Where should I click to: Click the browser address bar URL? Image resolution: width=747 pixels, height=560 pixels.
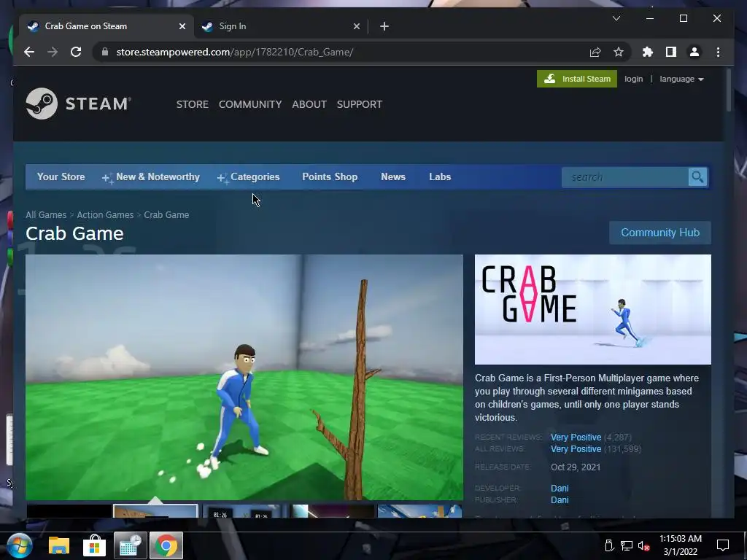[x=235, y=52]
